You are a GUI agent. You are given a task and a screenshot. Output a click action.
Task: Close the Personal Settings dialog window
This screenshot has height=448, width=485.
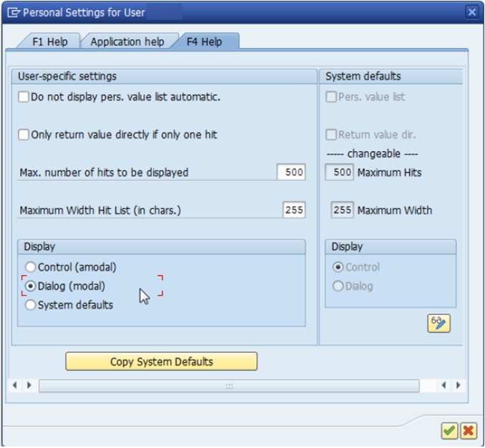pyautogui.click(x=471, y=12)
